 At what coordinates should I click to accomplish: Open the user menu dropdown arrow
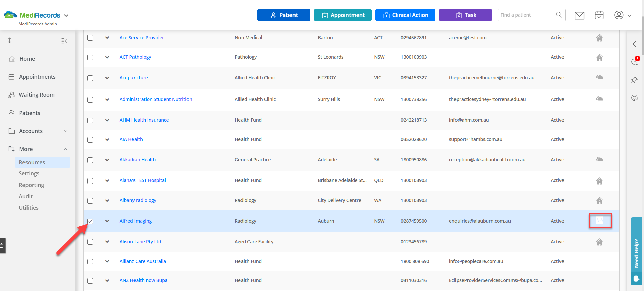pyautogui.click(x=629, y=16)
